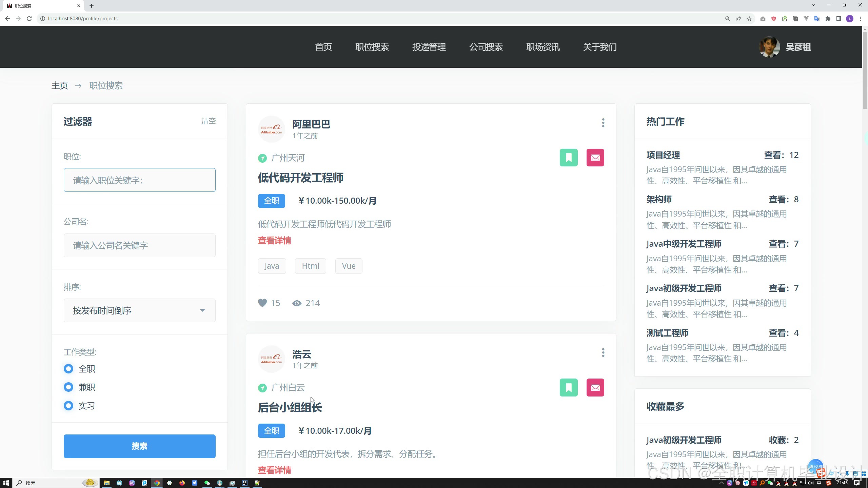
Task: Open three-dot menu on 阿里巴巴 job card
Action: (x=603, y=123)
